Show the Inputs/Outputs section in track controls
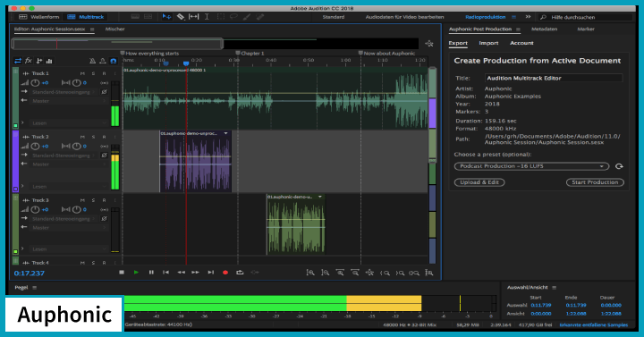 point(18,61)
